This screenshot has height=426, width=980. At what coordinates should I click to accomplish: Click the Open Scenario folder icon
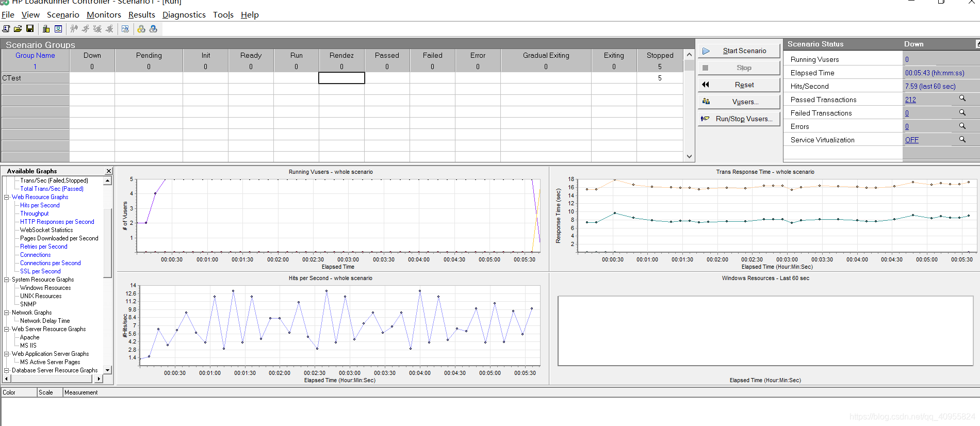(18, 29)
